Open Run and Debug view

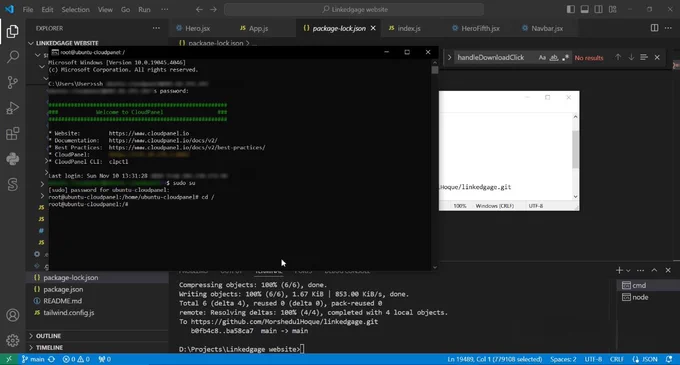tap(13, 108)
